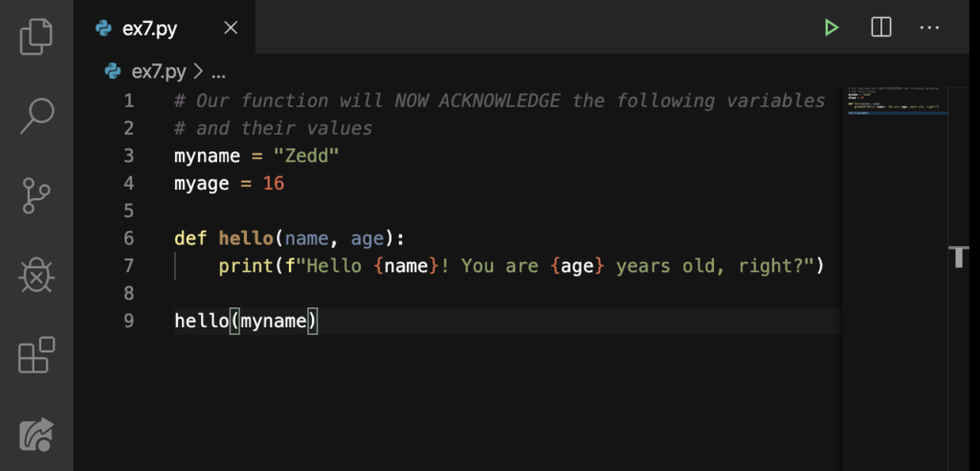Run the Python file with play button
This screenshot has width=980, height=471.
coord(831,28)
